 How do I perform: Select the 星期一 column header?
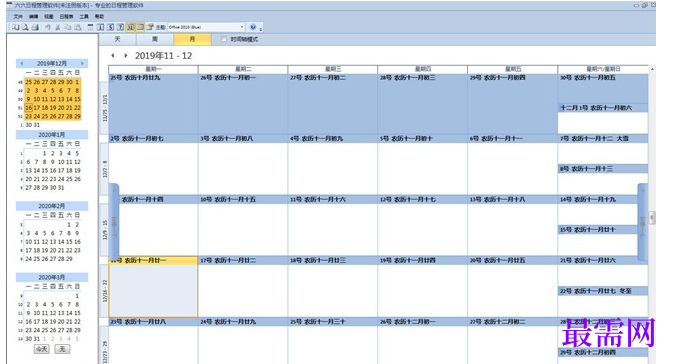tap(153, 69)
